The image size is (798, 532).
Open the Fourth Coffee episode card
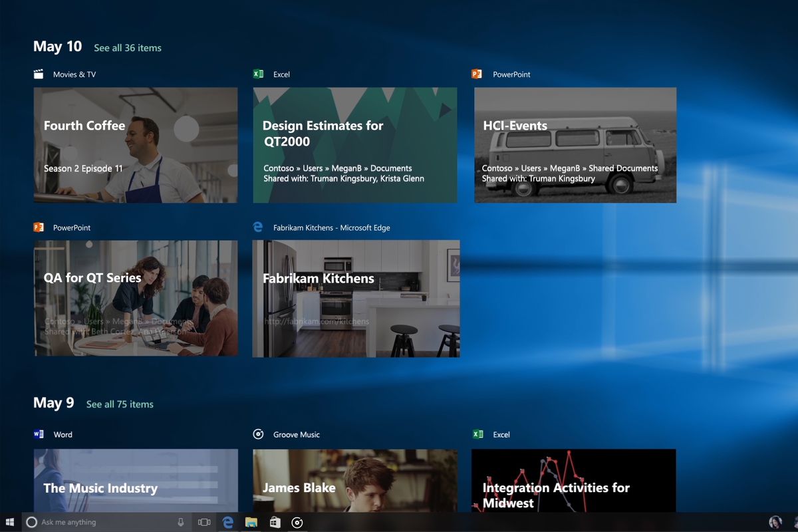coord(136,145)
